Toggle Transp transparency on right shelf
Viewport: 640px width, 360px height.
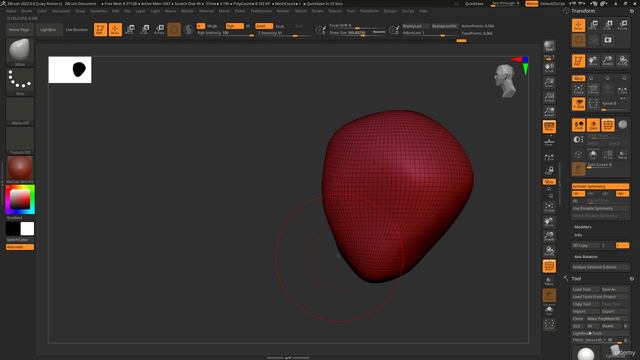pyautogui.click(x=549, y=281)
